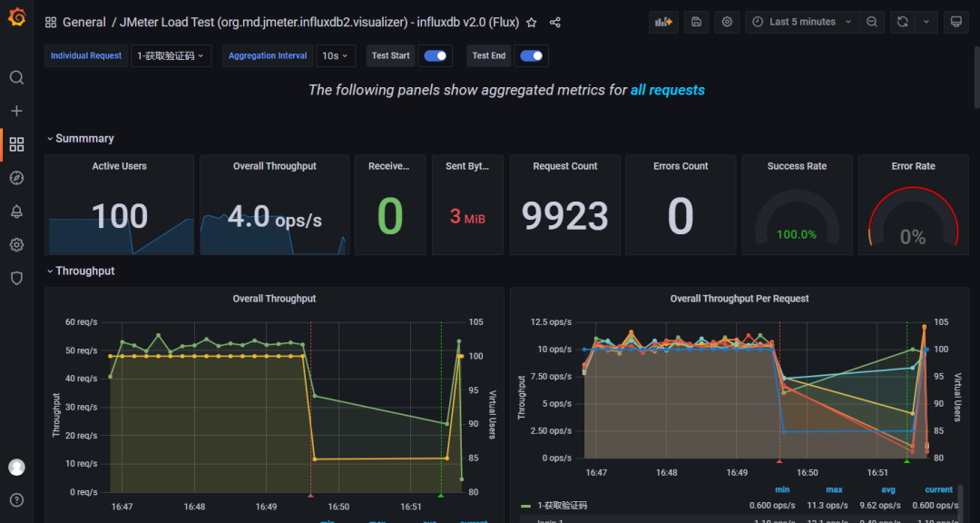Screen dimensions: 980x523
Task: Save the dashboard using the save icon
Action: click(x=695, y=21)
